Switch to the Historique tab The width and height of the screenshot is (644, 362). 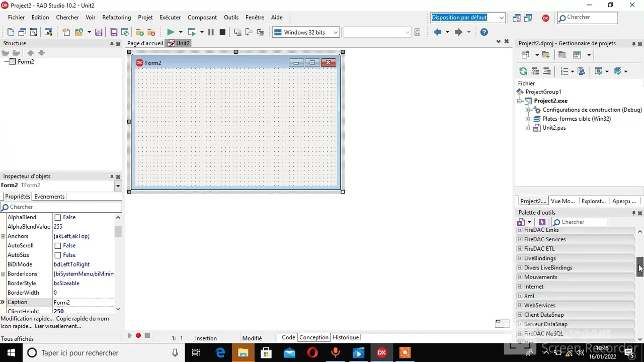346,338
